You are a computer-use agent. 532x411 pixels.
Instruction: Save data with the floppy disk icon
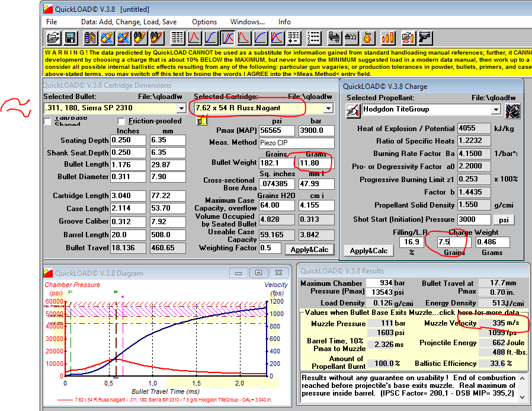tap(70, 38)
